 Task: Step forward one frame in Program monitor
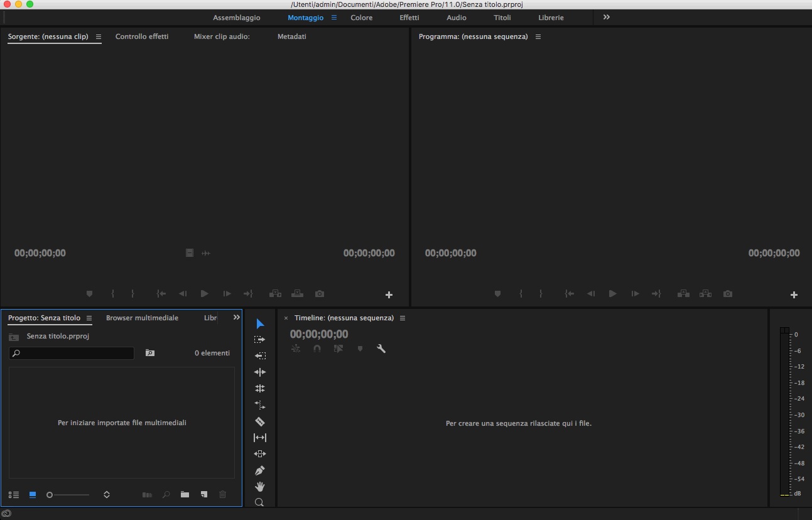click(636, 293)
